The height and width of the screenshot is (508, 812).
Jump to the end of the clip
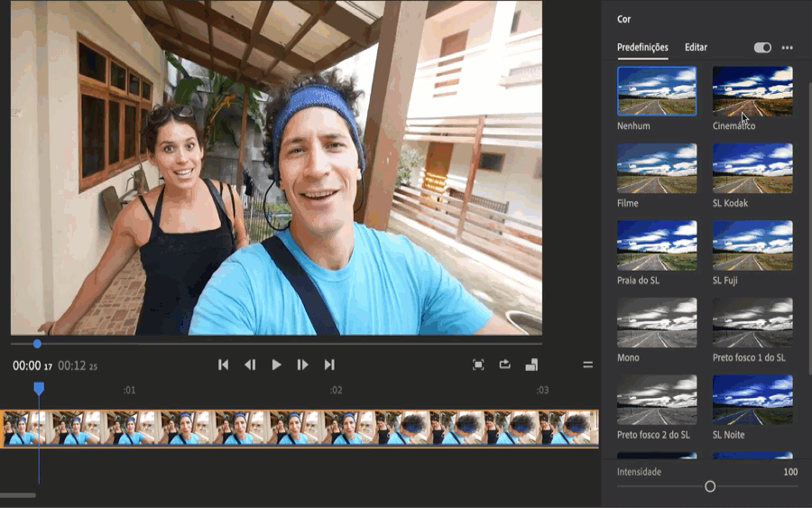329,365
